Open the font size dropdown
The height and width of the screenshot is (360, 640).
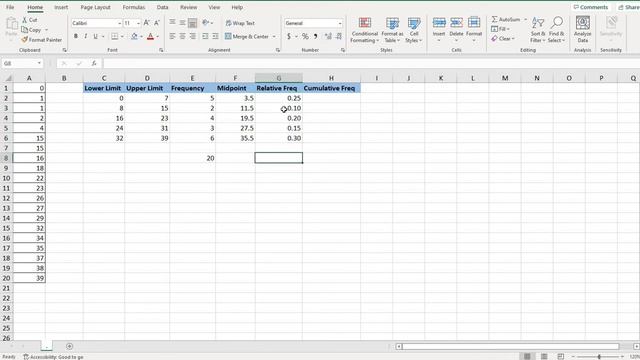click(138, 24)
